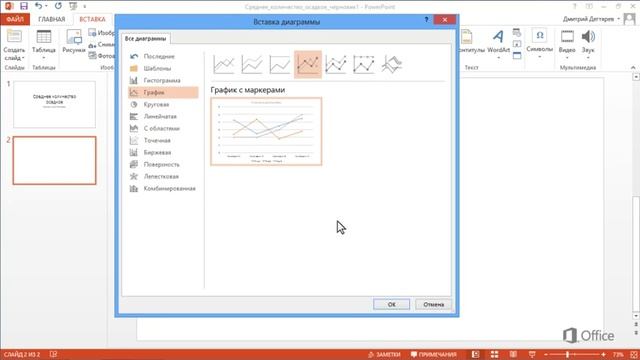The image size is (640, 360).
Task: Switch to Все диаграммы tab
Action: coord(146,38)
